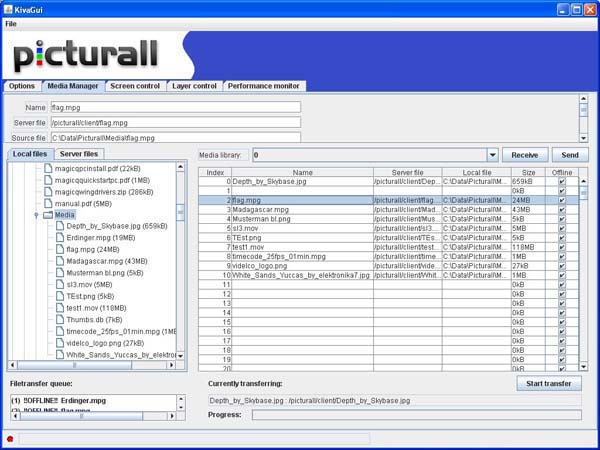Click the videlco_logo.png file icon in tree
Viewport: 600px width, 450px height.
point(59,343)
